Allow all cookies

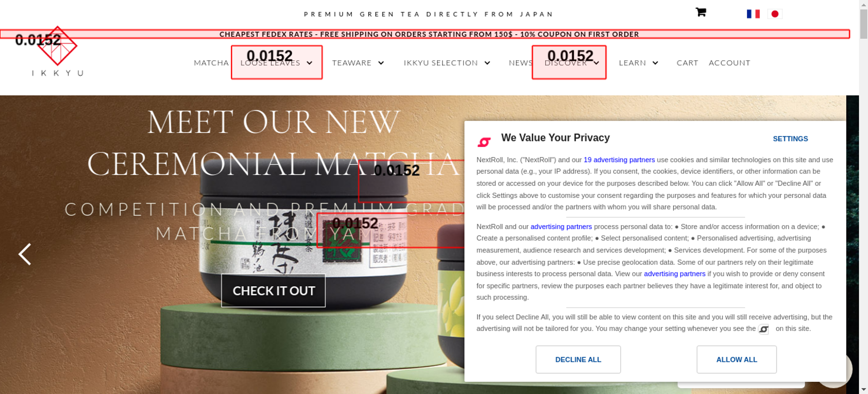pyautogui.click(x=736, y=359)
